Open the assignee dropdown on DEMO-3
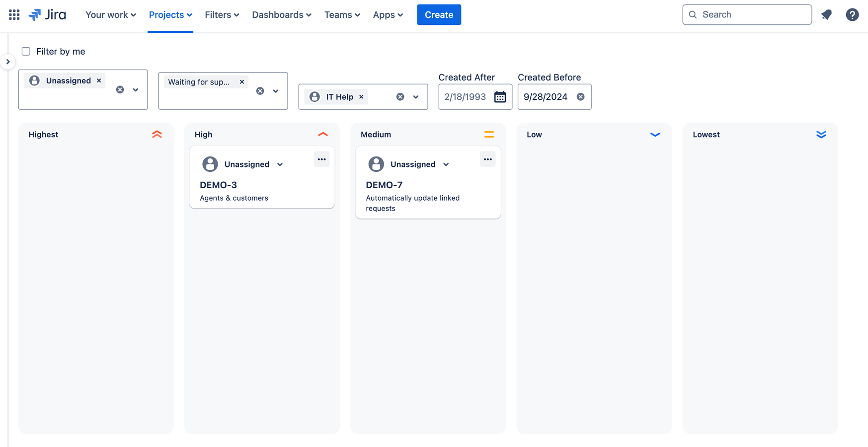Screen dimensions: 868x447 [280, 164]
